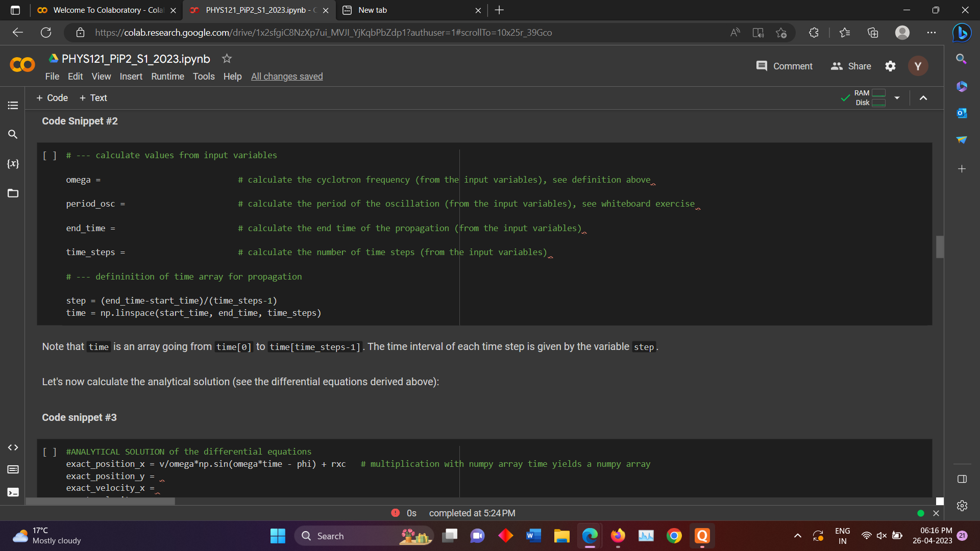Viewport: 980px width, 551px height.
Task: Click the Share button
Action: coord(851,66)
